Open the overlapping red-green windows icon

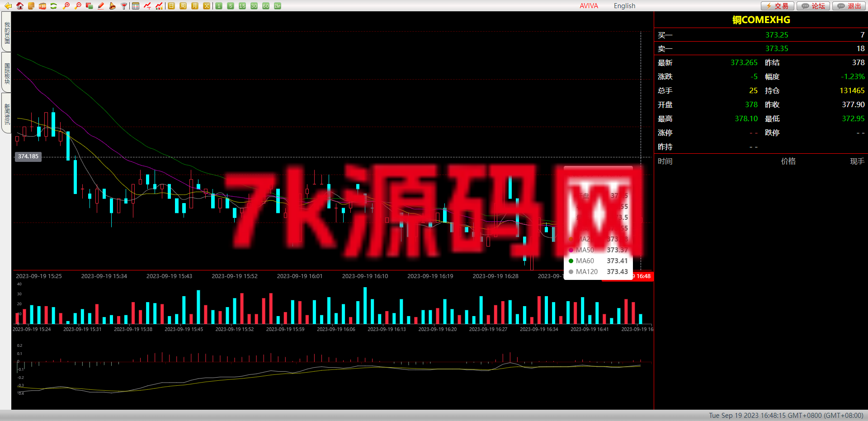coord(89,6)
